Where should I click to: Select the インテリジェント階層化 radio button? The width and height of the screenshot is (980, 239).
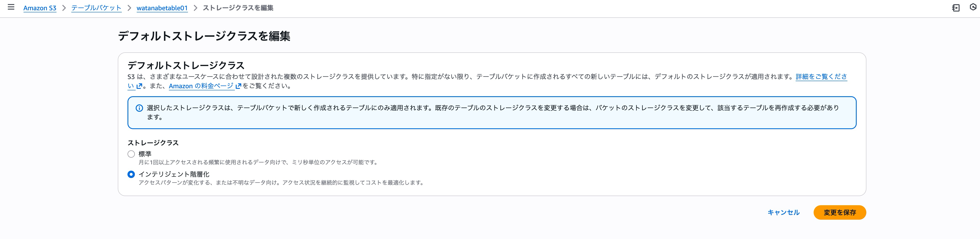point(131,174)
